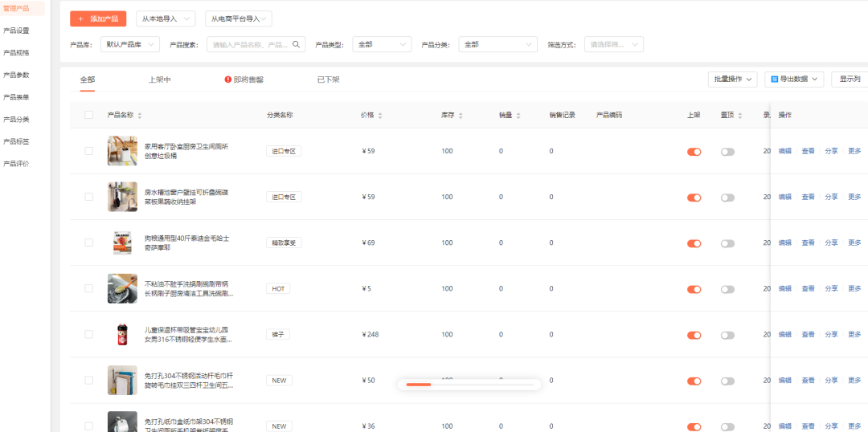Click the 添加产品 button

point(98,18)
